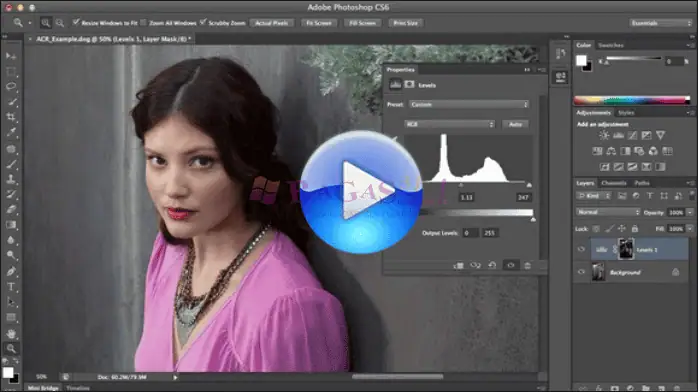
Task: Switch to the Styles tab
Action: pyautogui.click(x=626, y=113)
